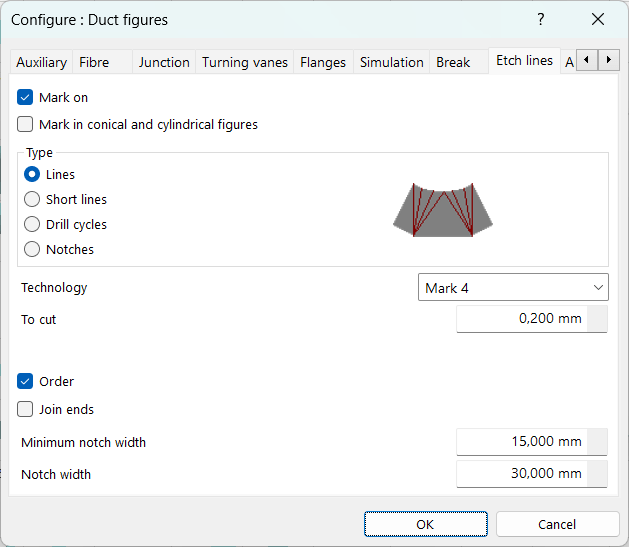The image size is (629, 547).
Task: Go to the Simulation tab
Action: pos(391,62)
